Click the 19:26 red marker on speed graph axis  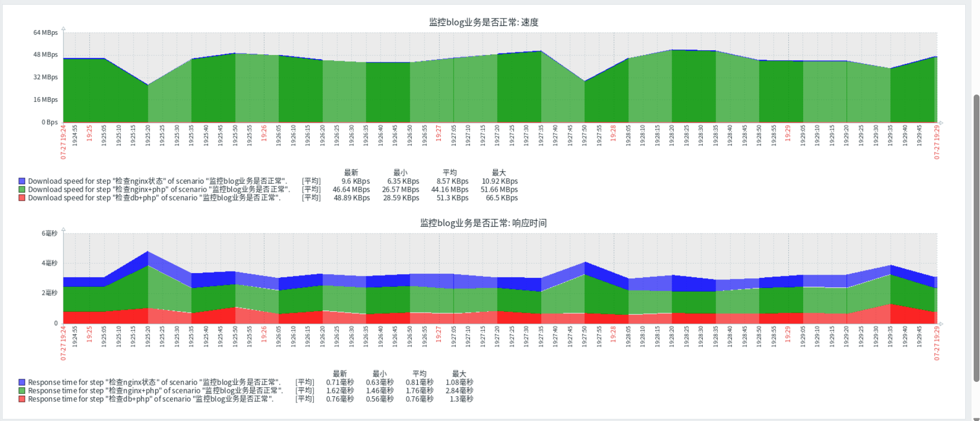click(264, 133)
